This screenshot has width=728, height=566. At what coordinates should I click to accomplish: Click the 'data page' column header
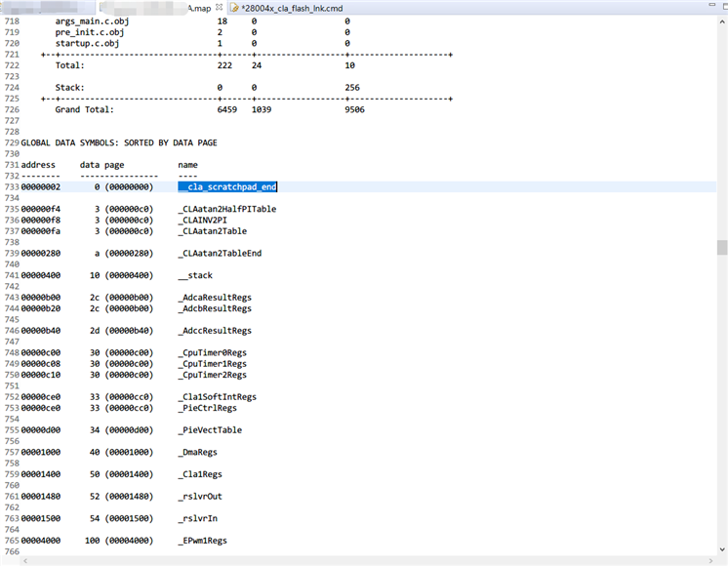[x=101, y=165]
